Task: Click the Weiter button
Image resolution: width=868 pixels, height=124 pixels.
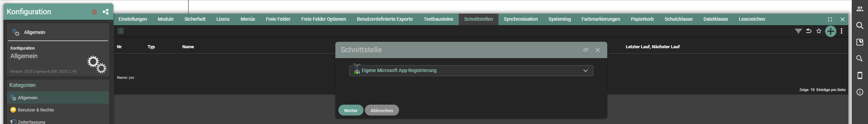Action: click(x=351, y=110)
